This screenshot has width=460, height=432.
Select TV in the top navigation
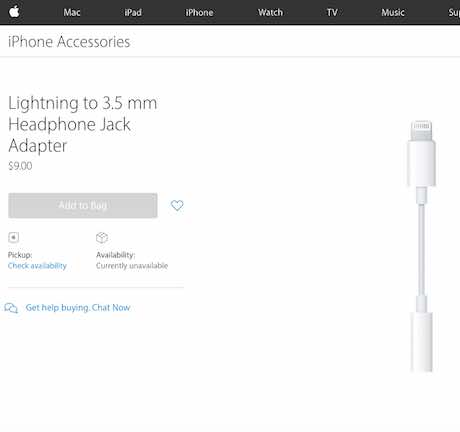(x=332, y=13)
